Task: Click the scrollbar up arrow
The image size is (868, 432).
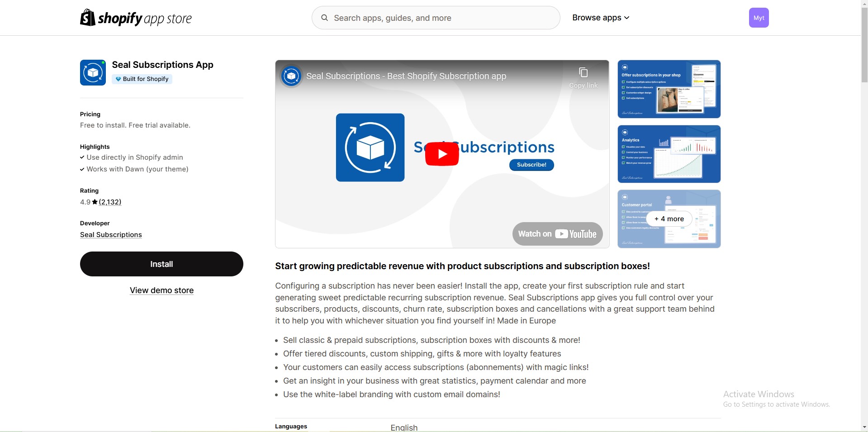Action: [864, 4]
